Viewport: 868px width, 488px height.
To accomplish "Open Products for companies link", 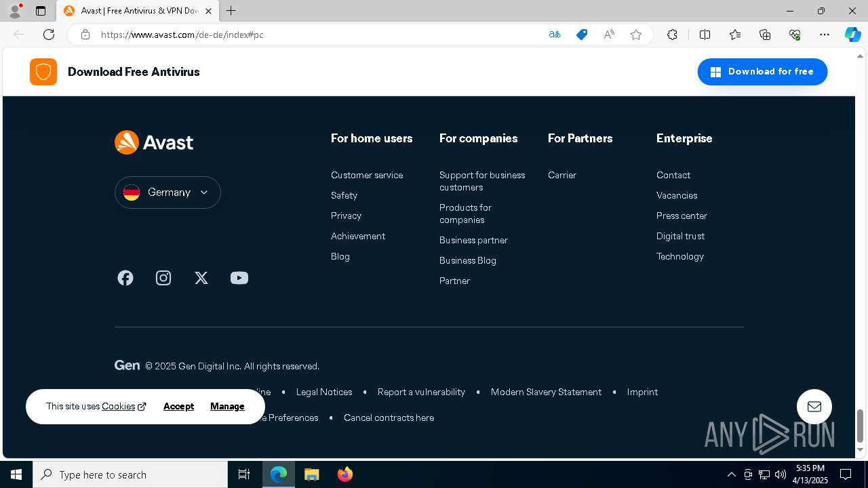I will point(465,213).
